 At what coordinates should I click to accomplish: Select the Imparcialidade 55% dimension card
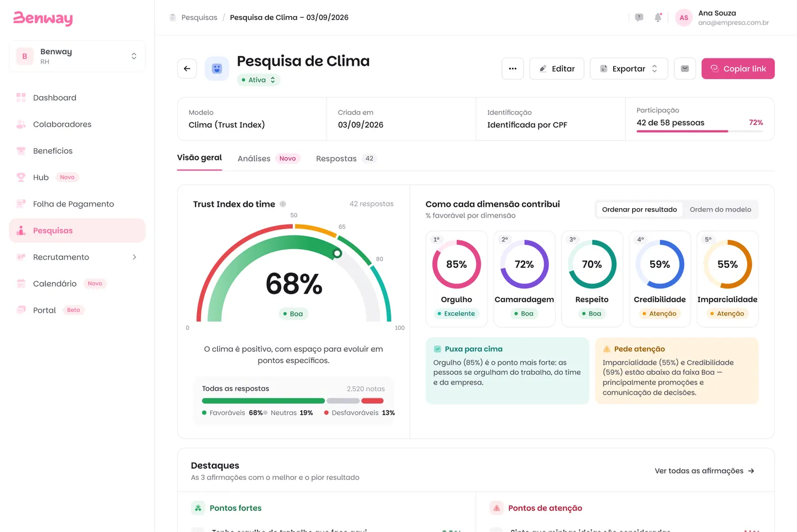(727, 279)
